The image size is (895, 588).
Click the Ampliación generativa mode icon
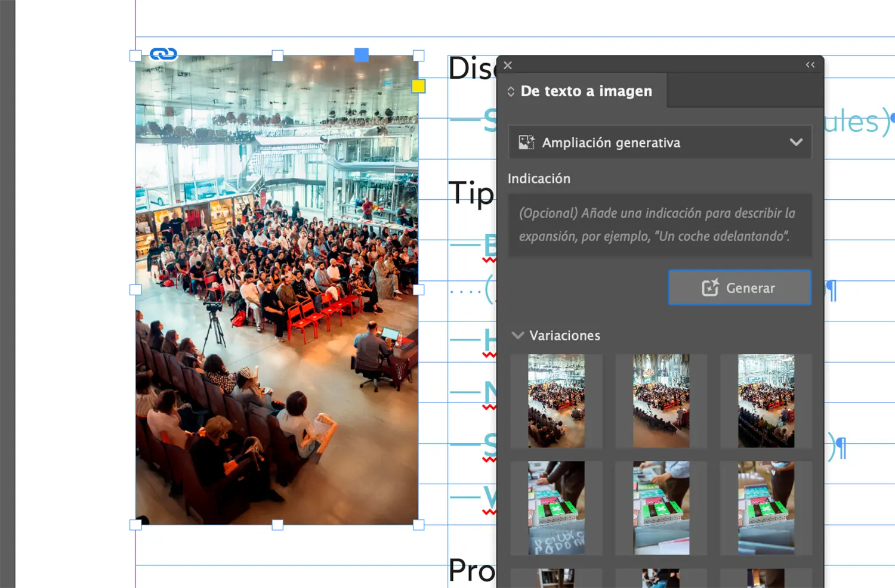tap(526, 143)
